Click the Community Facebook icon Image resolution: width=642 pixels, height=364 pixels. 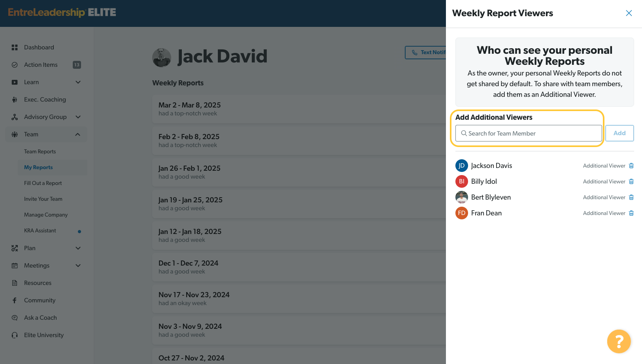pyautogui.click(x=15, y=300)
